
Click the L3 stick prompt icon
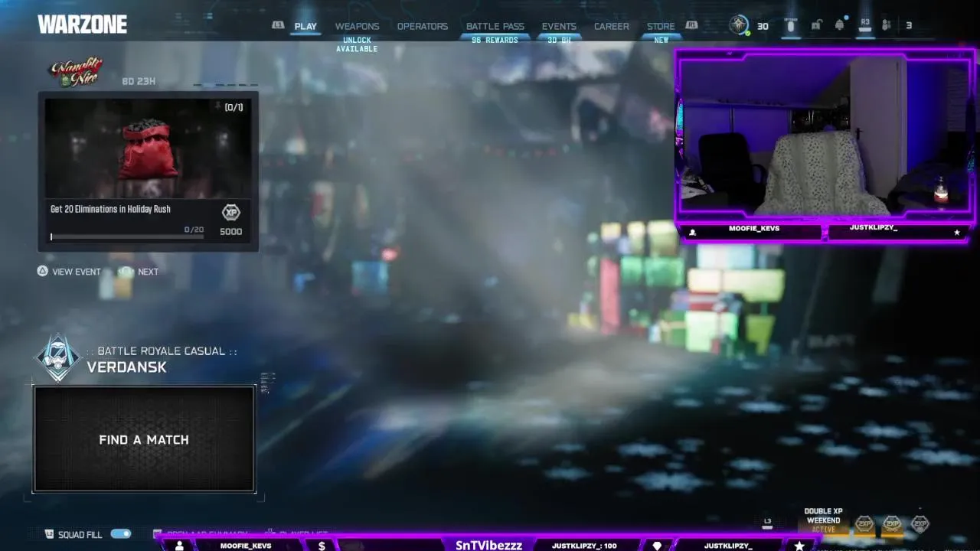[x=767, y=523]
